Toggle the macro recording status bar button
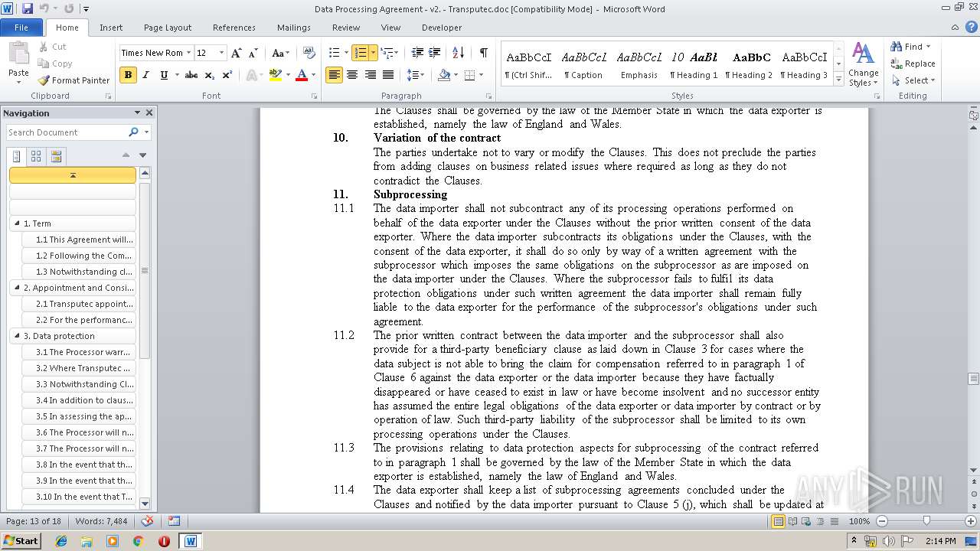Image resolution: width=980 pixels, height=551 pixels. [x=175, y=521]
